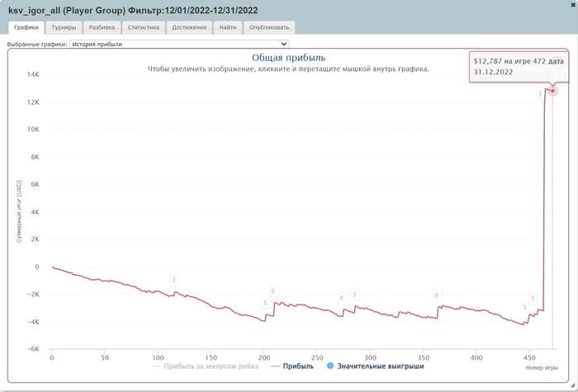
Task: Open the Достижения tab
Action: click(189, 27)
